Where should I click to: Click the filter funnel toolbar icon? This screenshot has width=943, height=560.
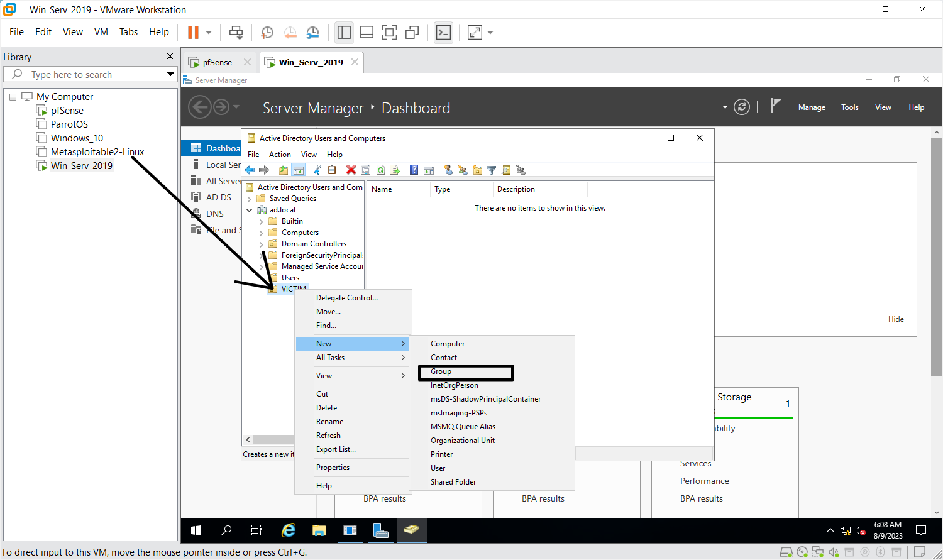tap(492, 170)
